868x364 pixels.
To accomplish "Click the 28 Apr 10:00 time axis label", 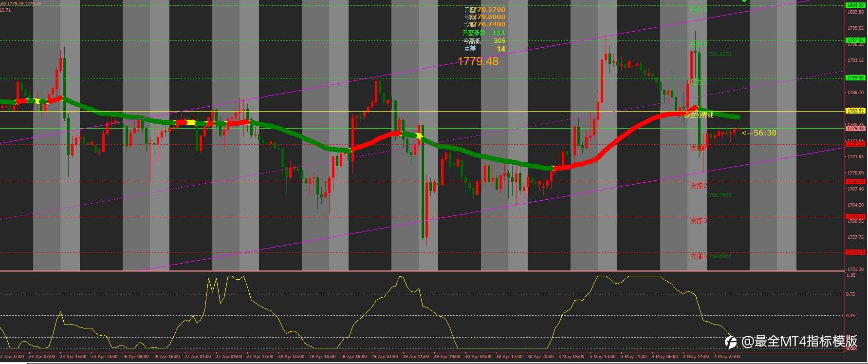I will click(x=322, y=357).
